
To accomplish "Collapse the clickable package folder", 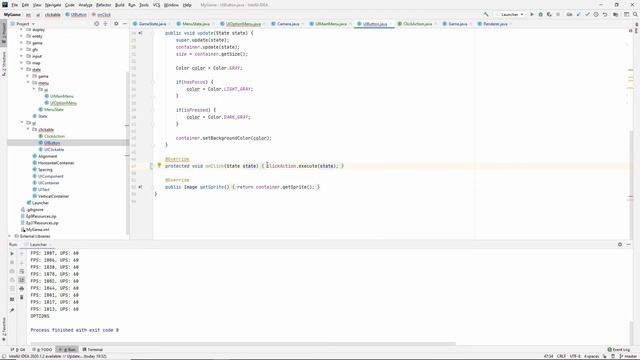I will [28, 129].
